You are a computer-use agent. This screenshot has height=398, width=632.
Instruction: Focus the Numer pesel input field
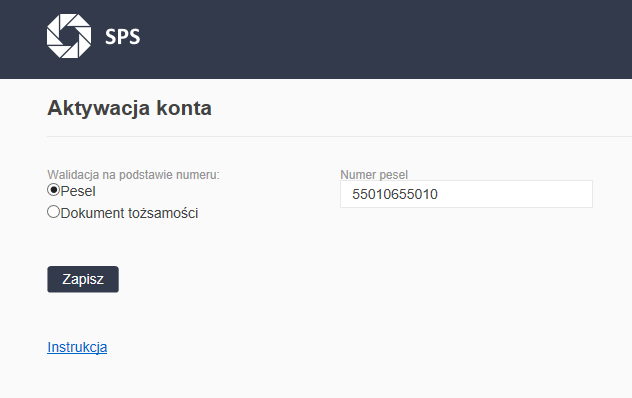coord(466,194)
